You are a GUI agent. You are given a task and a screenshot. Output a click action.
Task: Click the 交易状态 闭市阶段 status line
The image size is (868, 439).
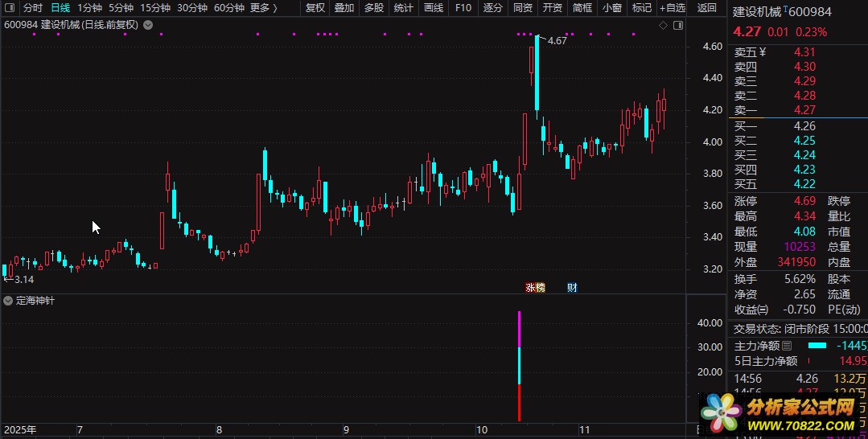(800, 329)
